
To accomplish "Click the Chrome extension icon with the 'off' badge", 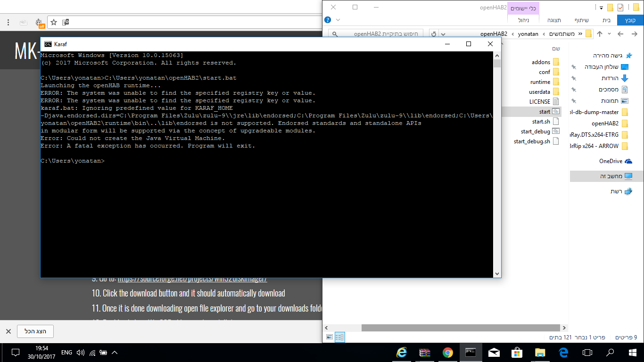I will (40, 23).
